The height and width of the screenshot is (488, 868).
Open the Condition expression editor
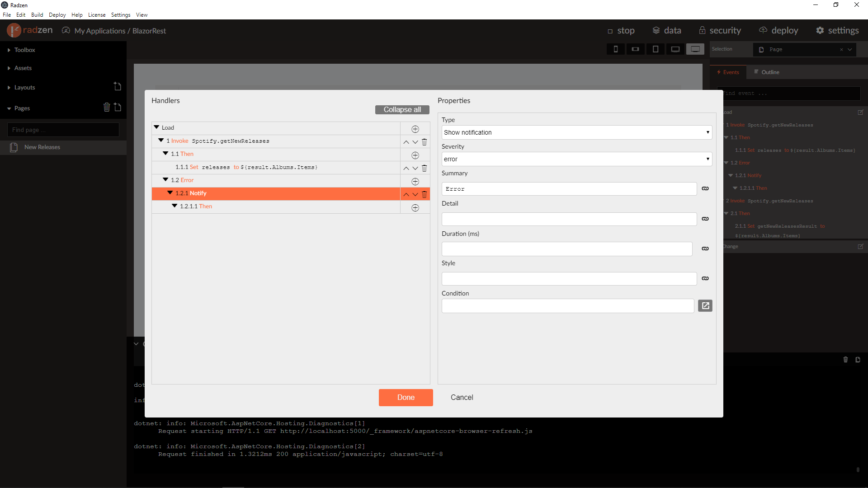[705, 305]
